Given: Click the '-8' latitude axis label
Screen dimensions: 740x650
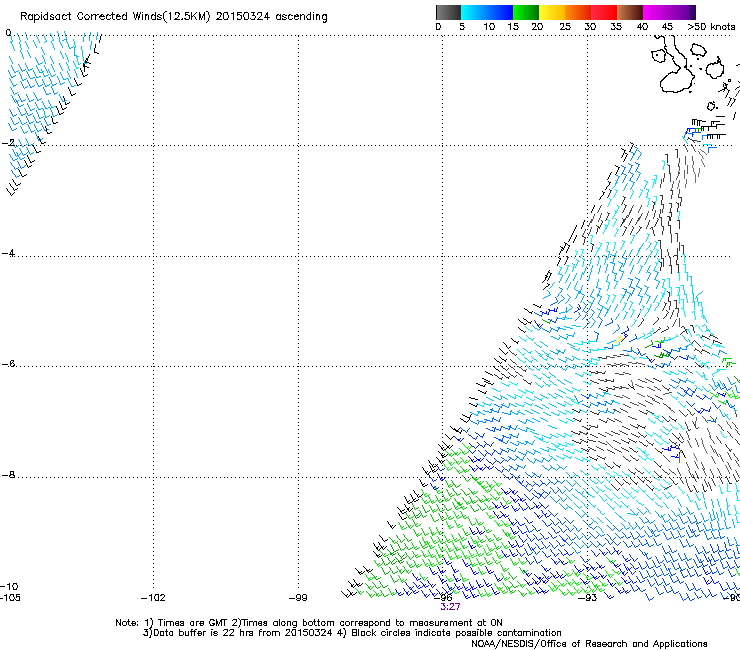Looking at the screenshot, I should tap(8, 474).
